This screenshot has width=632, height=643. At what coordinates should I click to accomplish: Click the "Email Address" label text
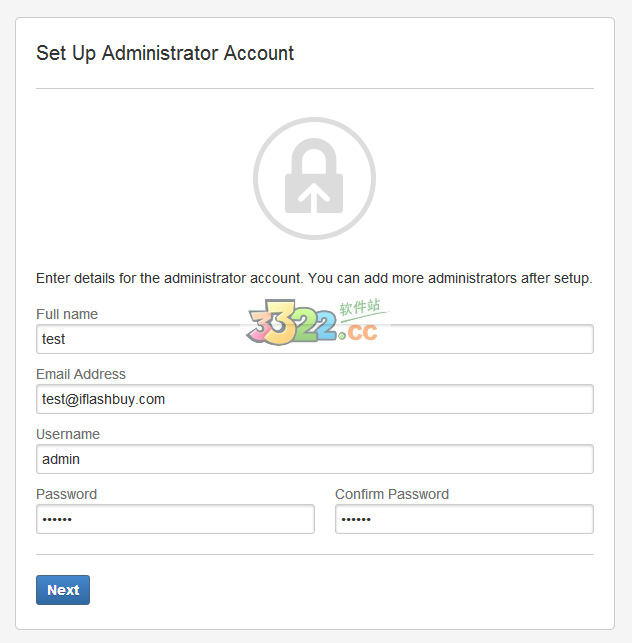[x=81, y=374]
